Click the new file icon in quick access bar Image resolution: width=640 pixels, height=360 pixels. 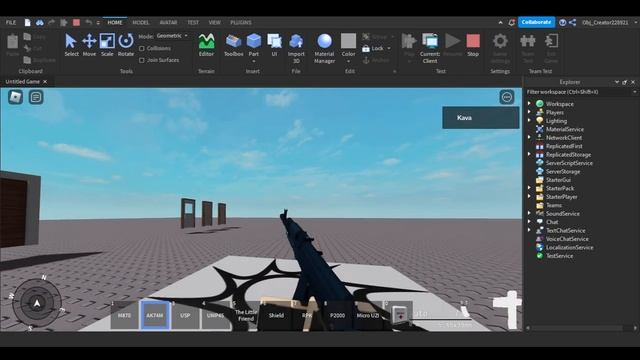click(x=27, y=22)
